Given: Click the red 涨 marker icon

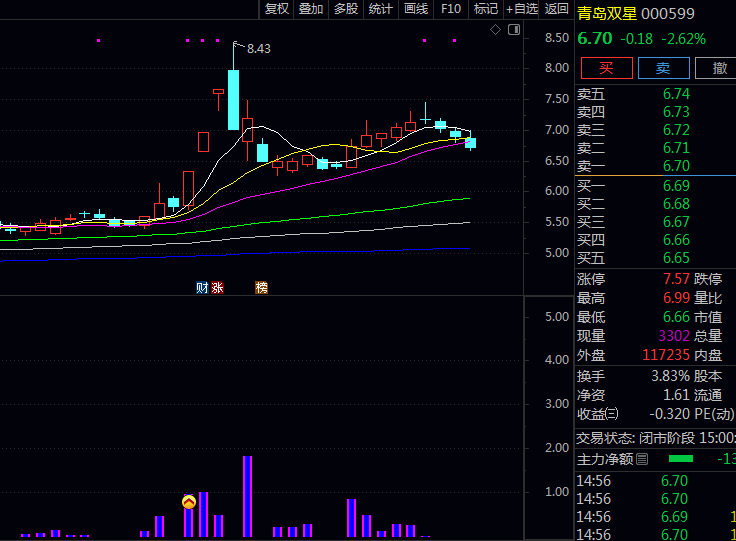Looking at the screenshot, I should click(217, 288).
